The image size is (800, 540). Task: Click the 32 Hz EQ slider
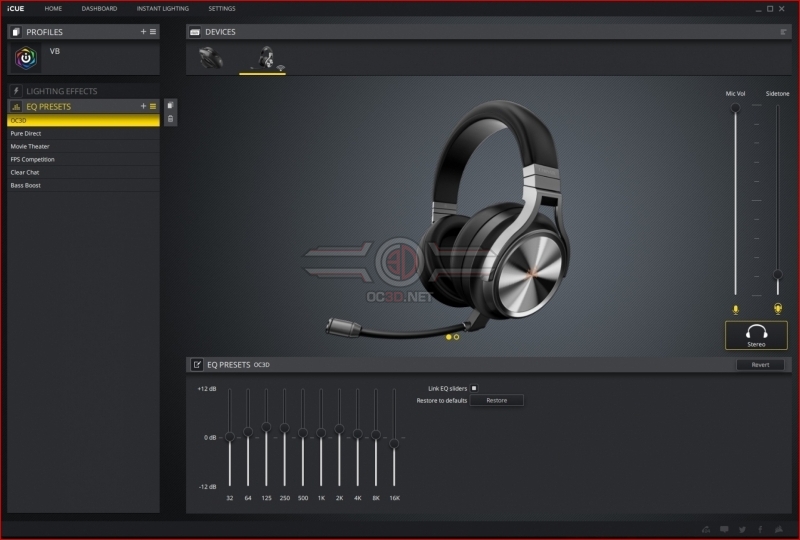[230, 437]
